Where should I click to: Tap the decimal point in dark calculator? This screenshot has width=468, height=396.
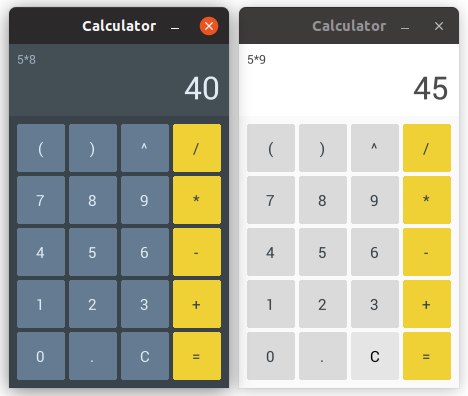(x=93, y=356)
